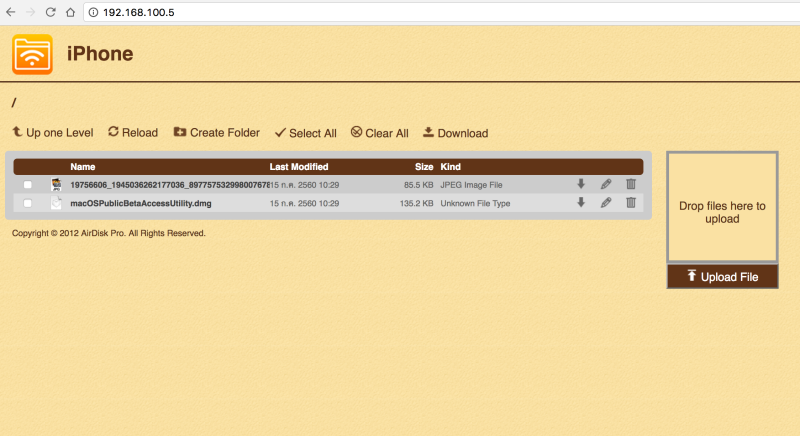Sort by the Kind column header
This screenshot has height=436, width=800.
click(451, 167)
